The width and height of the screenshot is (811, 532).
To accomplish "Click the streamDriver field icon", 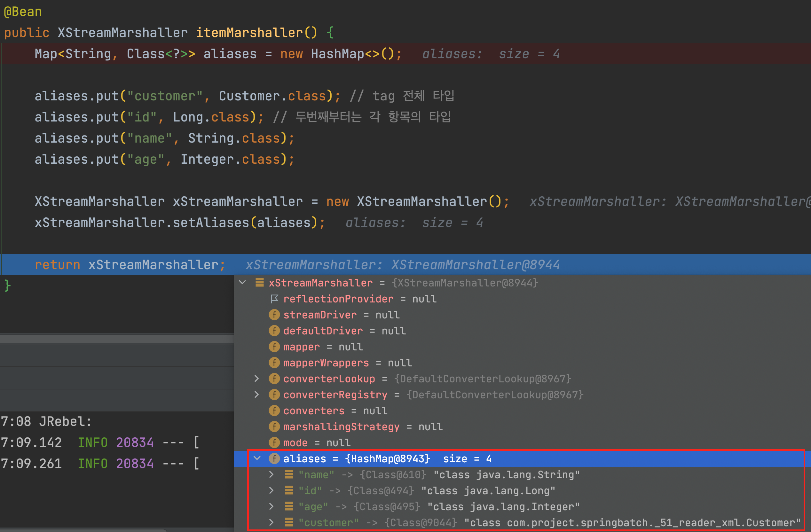I will pos(274,315).
